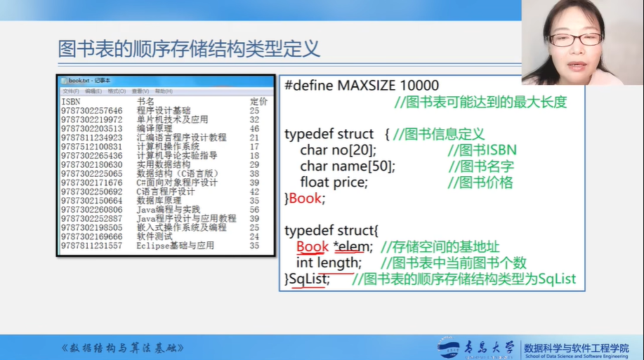Click the slide title 图书表的顺序存储结构类型定义
644x360 pixels.
(189, 48)
